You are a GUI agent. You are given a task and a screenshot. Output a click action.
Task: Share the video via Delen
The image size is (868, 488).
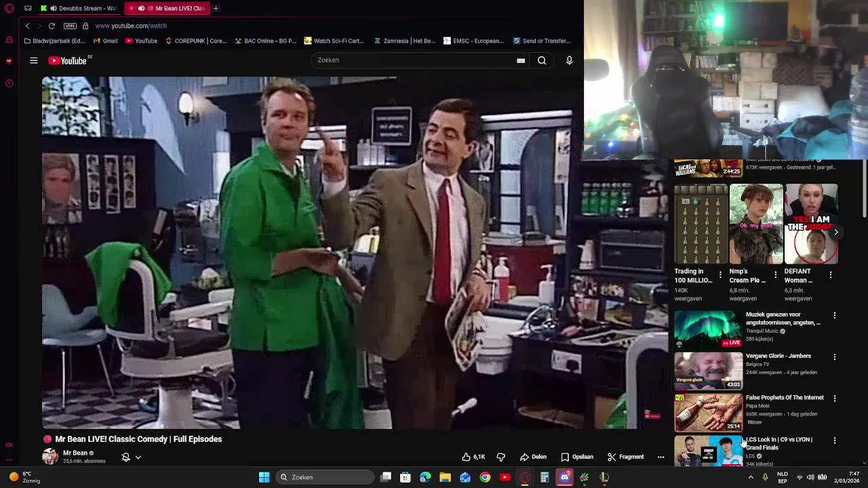[533, 457]
